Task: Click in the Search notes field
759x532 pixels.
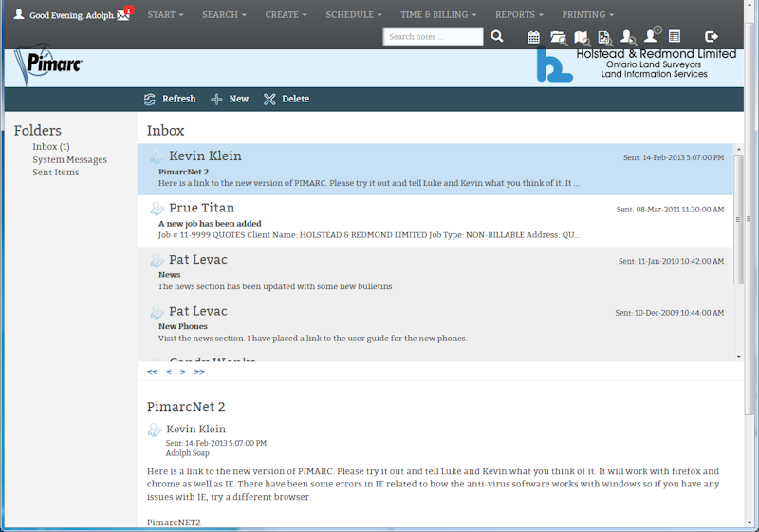Action: point(433,36)
